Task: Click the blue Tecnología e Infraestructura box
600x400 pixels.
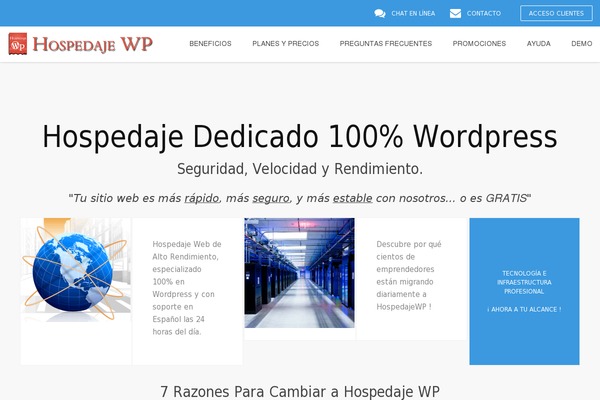Action: (524, 291)
